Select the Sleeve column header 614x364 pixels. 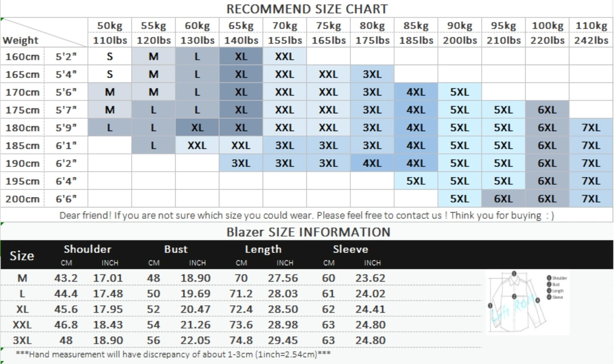click(x=350, y=249)
